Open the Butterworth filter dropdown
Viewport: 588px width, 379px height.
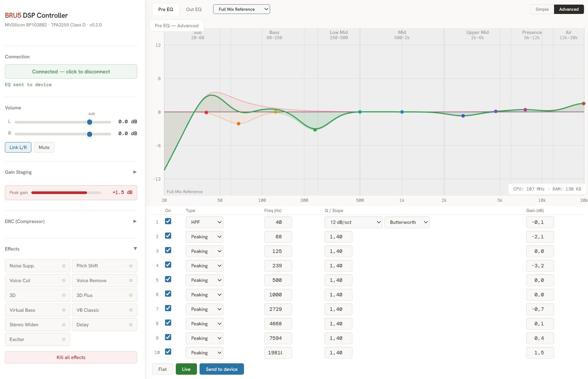[407, 222]
